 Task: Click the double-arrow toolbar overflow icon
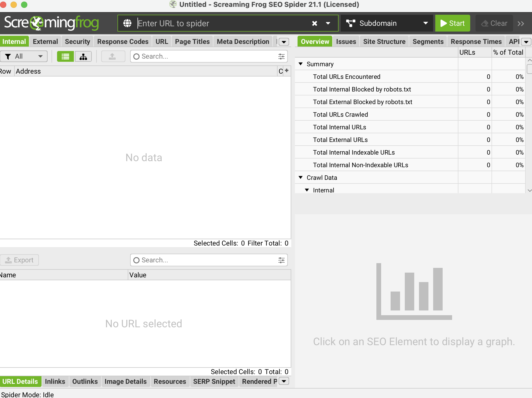pos(521,23)
